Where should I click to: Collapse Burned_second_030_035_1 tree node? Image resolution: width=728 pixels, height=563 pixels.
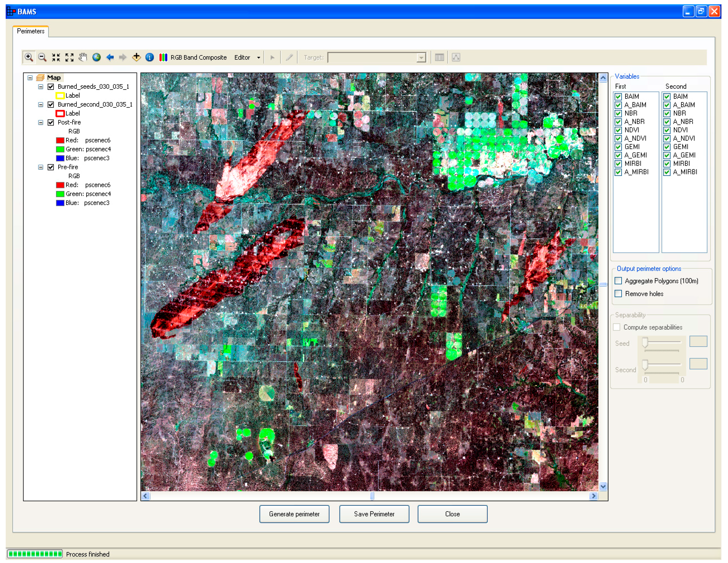click(41, 105)
